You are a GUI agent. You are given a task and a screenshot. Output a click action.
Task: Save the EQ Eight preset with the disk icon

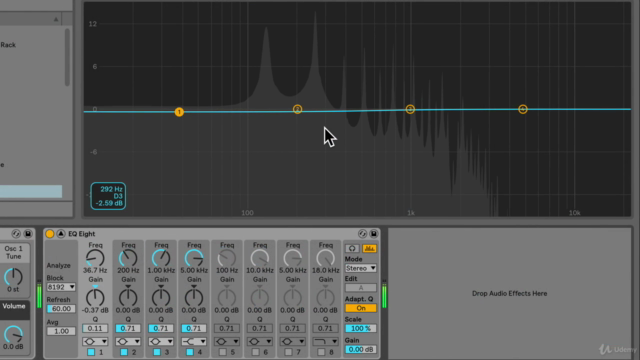tap(373, 234)
